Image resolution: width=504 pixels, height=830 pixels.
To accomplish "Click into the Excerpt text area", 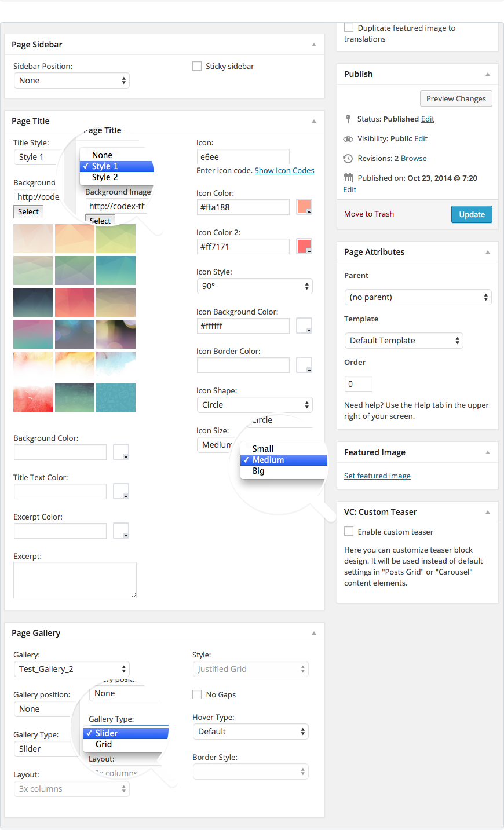I will click(75, 580).
